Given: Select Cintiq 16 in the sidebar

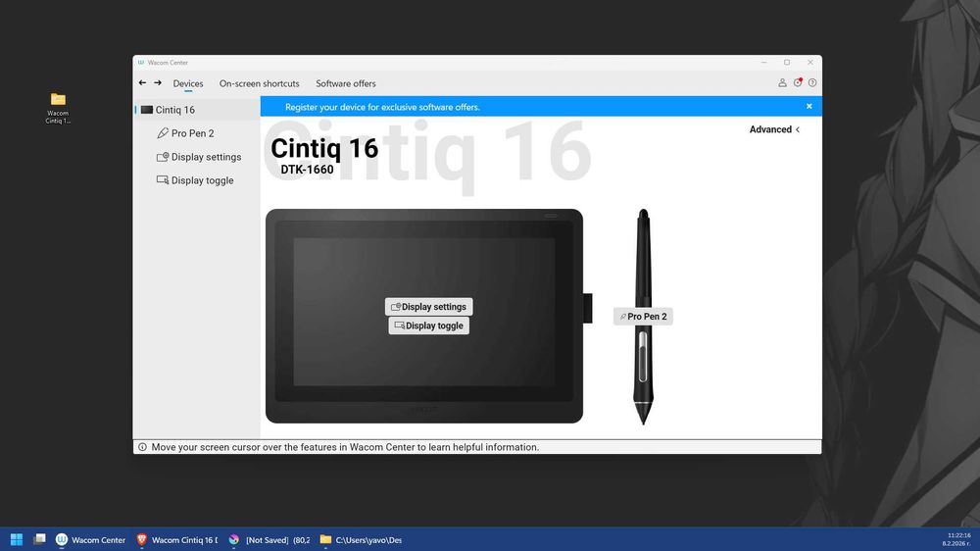Looking at the screenshot, I should [197, 110].
